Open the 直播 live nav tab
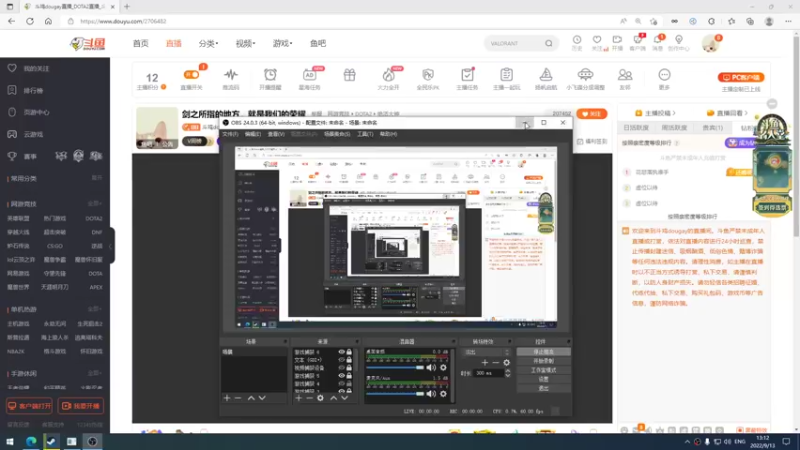This screenshot has height=450, width=800. (x=173, y=43)
